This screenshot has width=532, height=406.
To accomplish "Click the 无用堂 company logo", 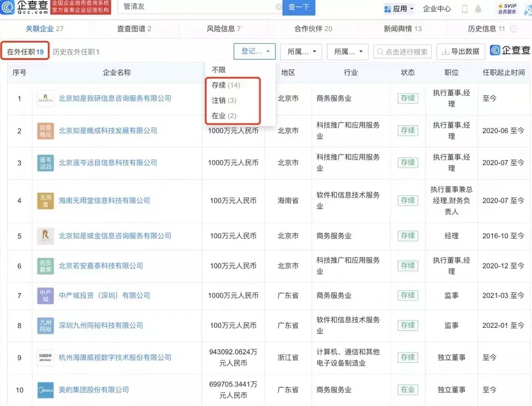I will (45, 201).
